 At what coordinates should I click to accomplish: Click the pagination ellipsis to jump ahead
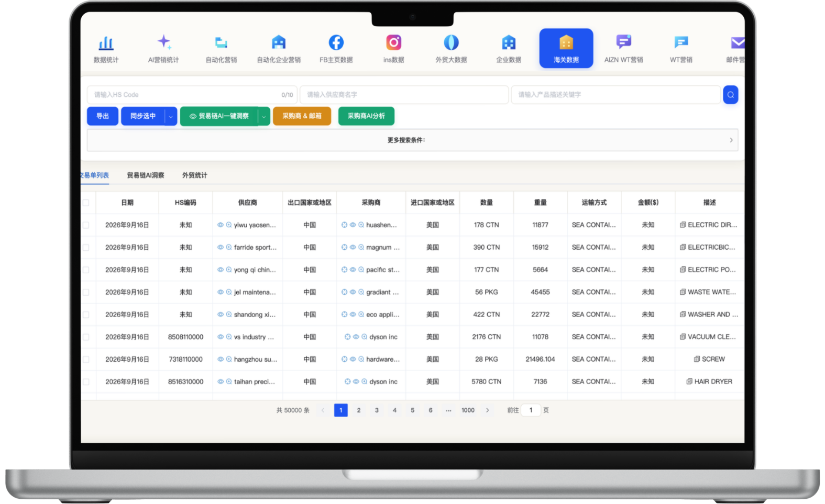coord(448,410)
